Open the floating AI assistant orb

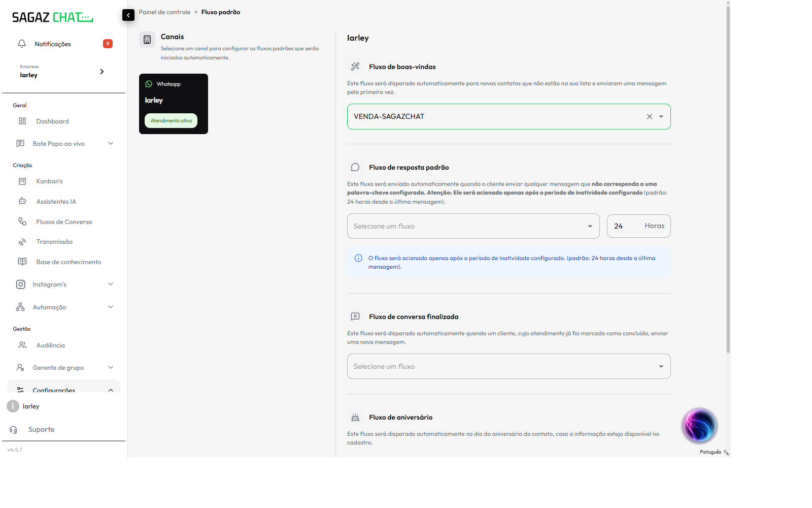[x=699, y=426]
